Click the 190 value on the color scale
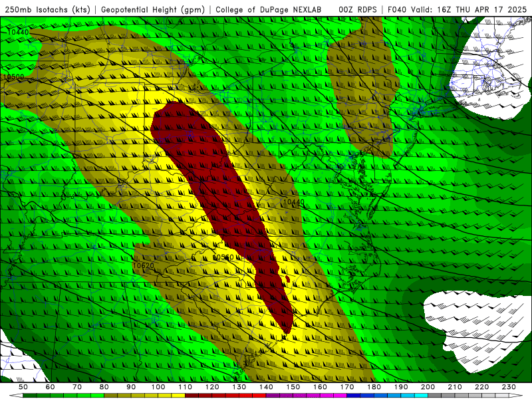The image size is (532, 399). click(401, 387)
